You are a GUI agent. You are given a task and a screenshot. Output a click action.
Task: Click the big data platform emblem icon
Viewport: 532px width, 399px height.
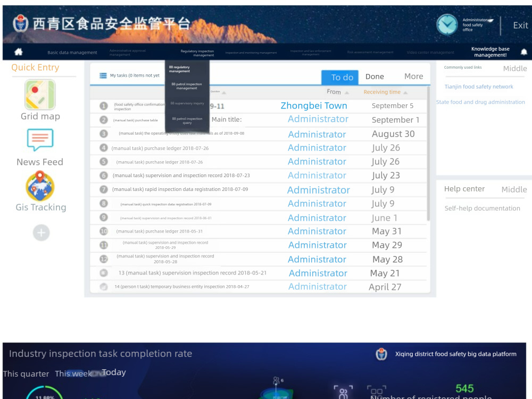click(x=381, y=354)
